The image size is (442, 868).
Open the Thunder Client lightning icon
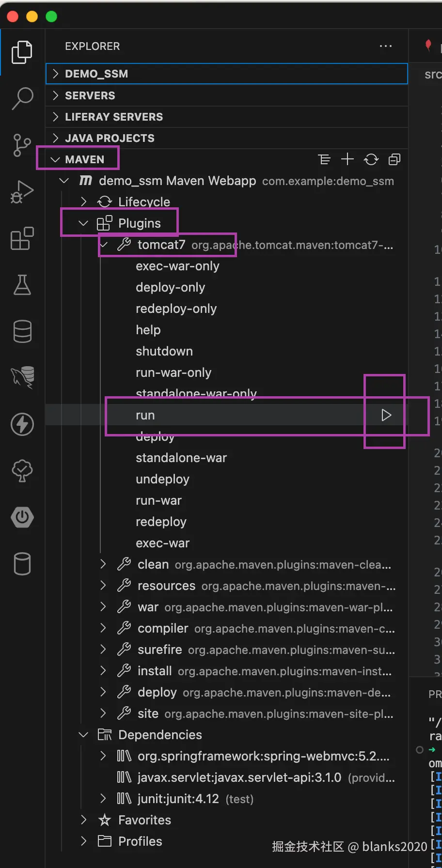[21, 424]
